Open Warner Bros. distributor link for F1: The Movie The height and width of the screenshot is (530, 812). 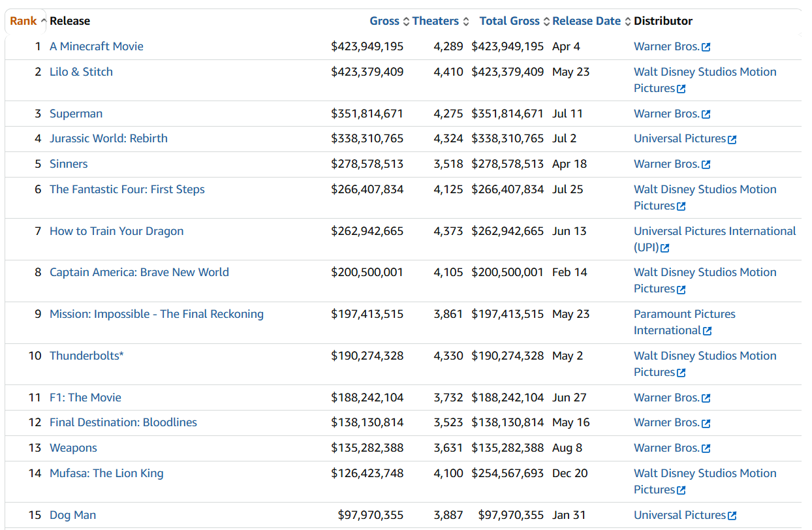[x=666, y=397]
